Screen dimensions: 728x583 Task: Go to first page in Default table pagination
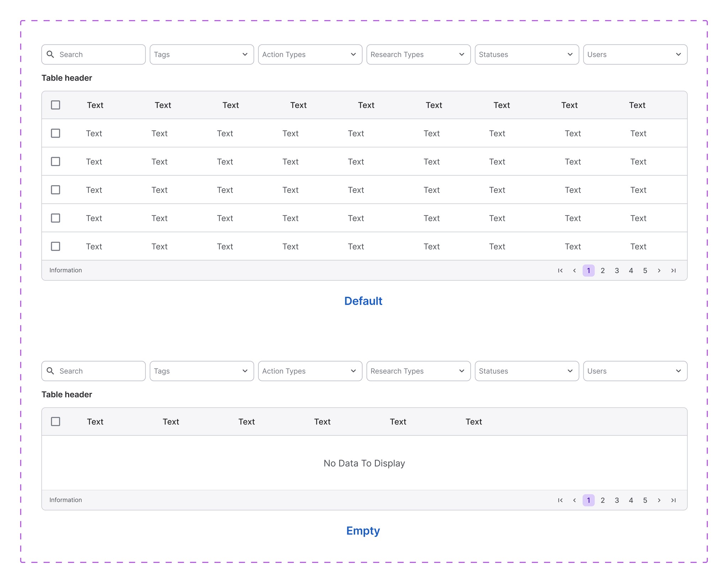point(560,271)
